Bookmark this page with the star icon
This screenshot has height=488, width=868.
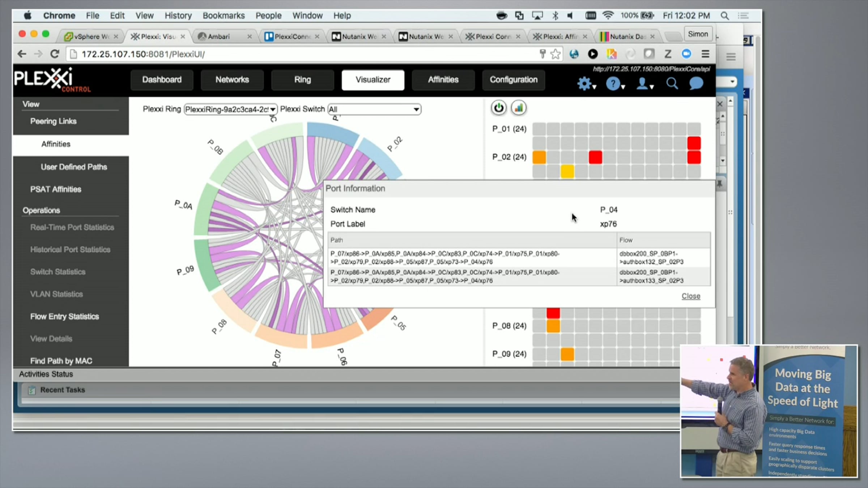tap(555, 54)
